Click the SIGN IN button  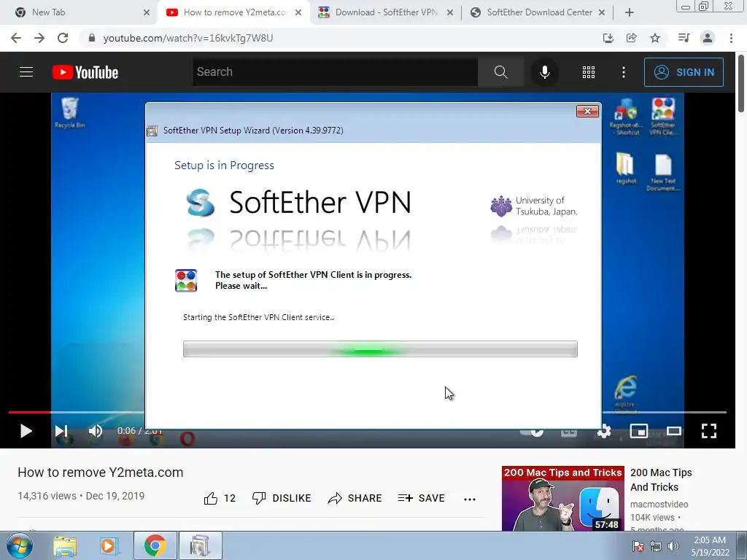684,72
